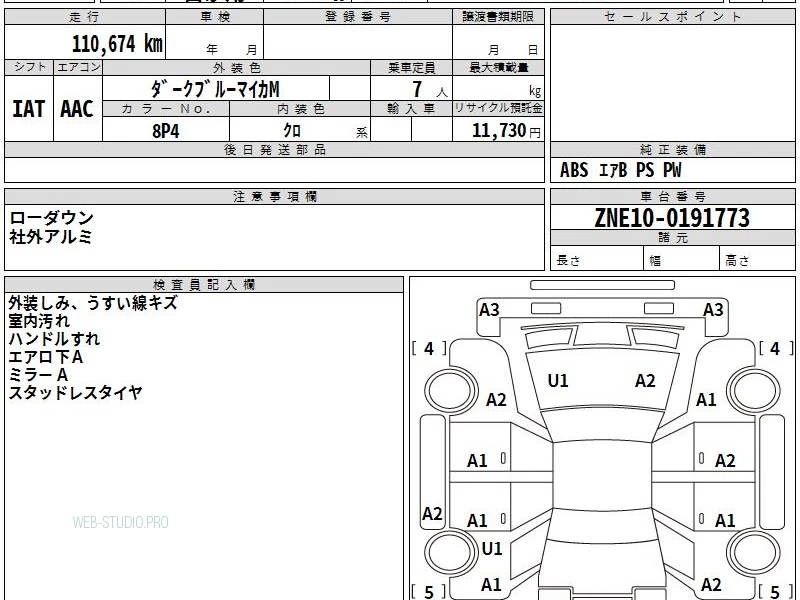Click the 譲渡書類期限 header

click(498, 17)
